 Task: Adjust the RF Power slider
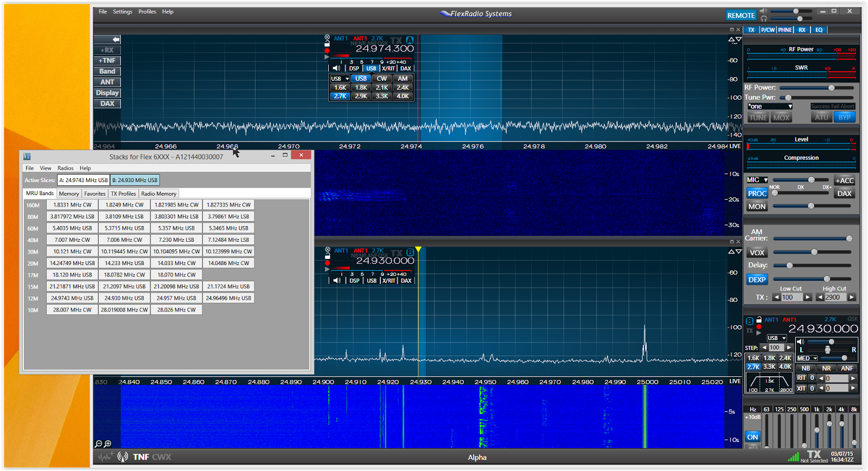817,87
